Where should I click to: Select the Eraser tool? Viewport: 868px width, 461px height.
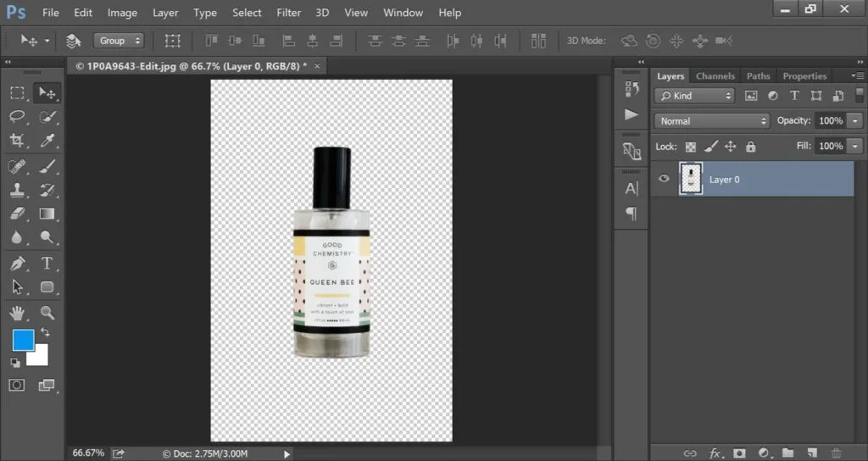(x=17, y=214)
